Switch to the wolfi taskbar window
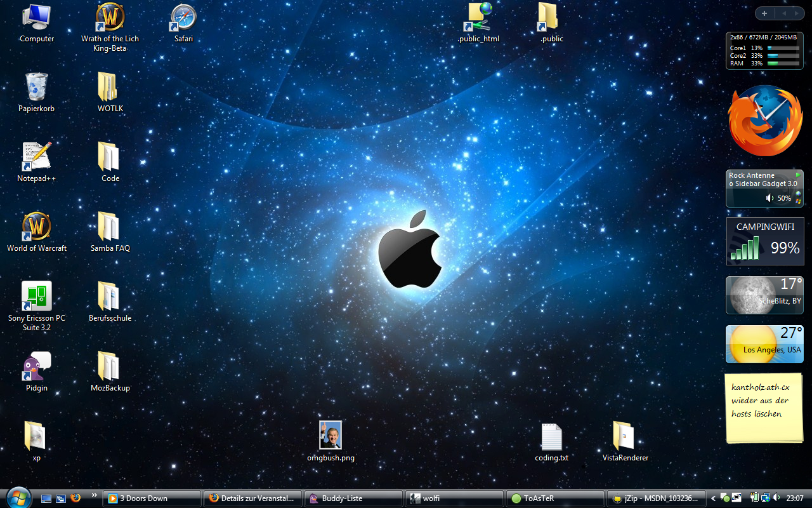812x508 pixels. click(454, 498)
